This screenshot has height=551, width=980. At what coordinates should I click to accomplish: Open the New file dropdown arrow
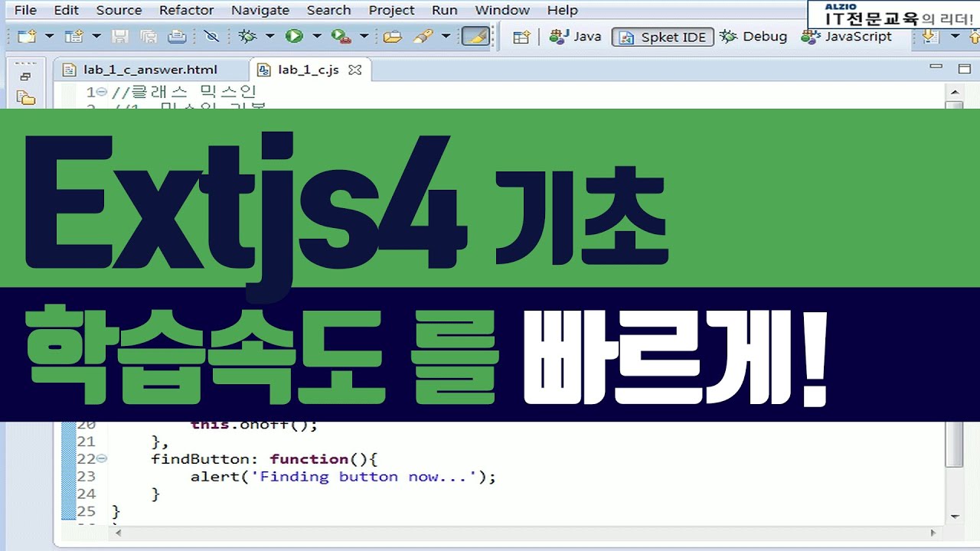50,36
